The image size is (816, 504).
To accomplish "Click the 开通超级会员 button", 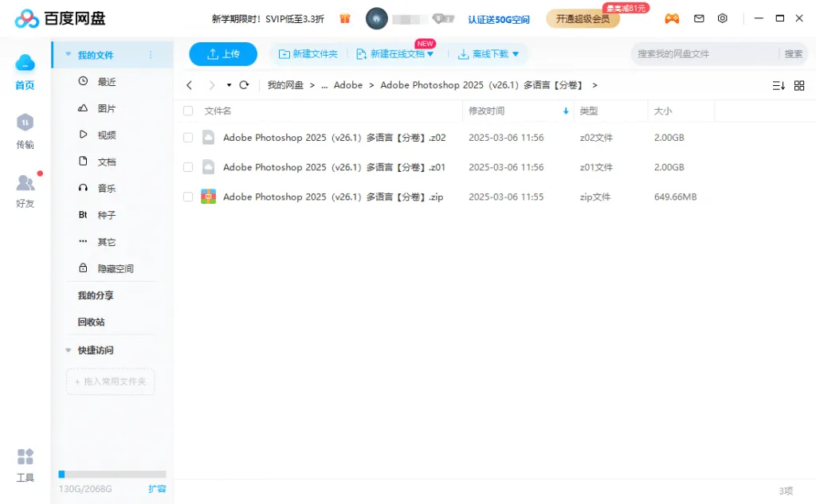I will [x=583, y=19].
